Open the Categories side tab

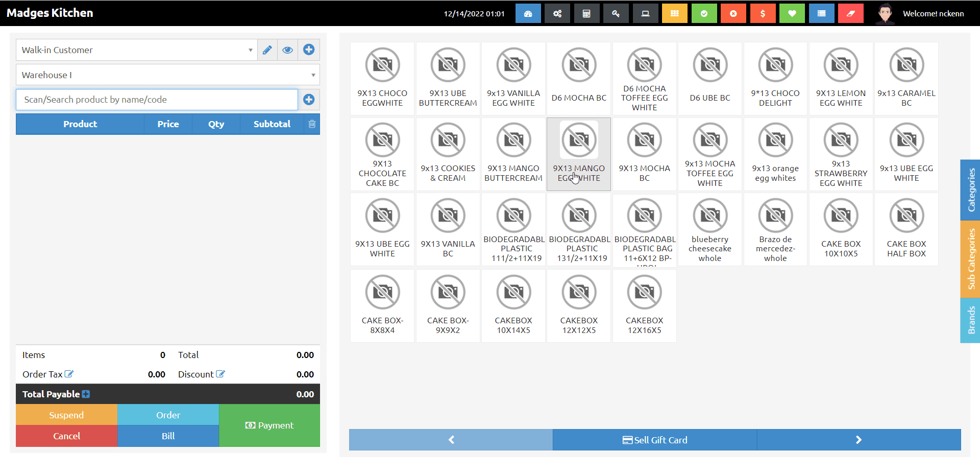tap(970, 190)
